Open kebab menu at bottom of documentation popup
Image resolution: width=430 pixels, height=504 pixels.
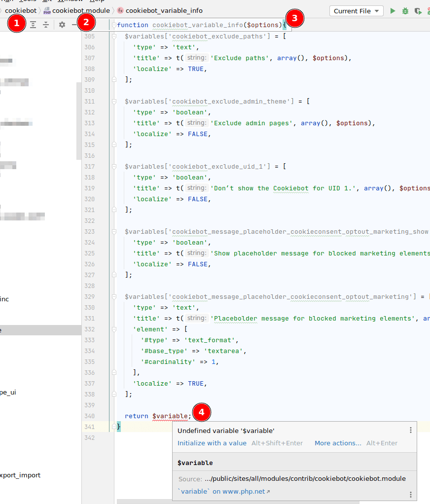click(x=410, y=494)
